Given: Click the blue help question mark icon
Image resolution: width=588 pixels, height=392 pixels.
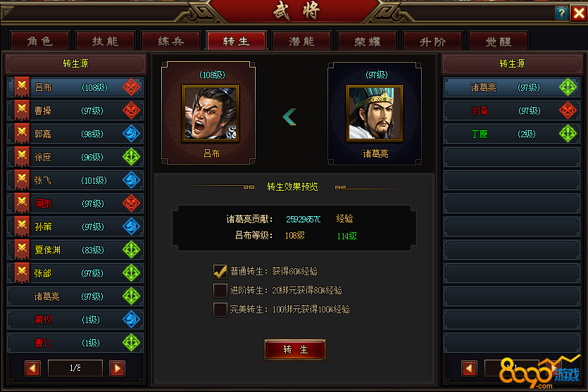Looking at the screenshot, I should click(x=561, y=13).
